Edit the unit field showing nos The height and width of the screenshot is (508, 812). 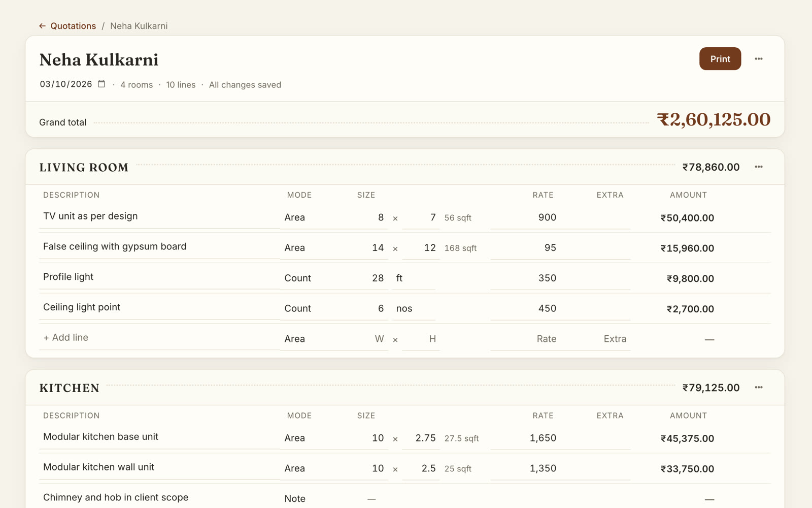click(x=413, y=308)
